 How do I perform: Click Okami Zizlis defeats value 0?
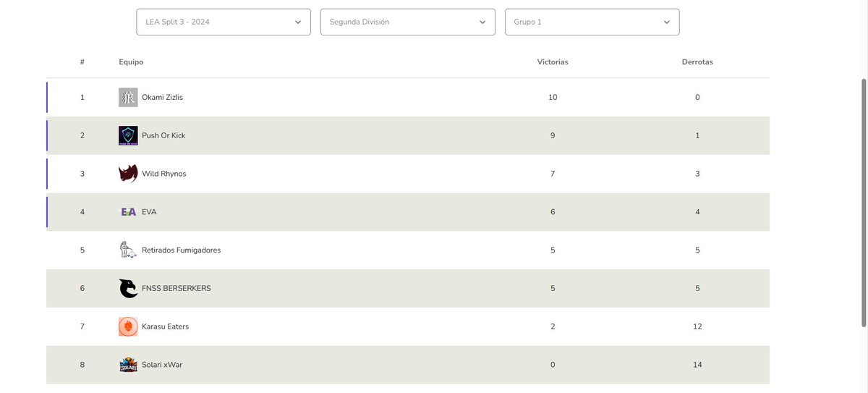point(697,98)
